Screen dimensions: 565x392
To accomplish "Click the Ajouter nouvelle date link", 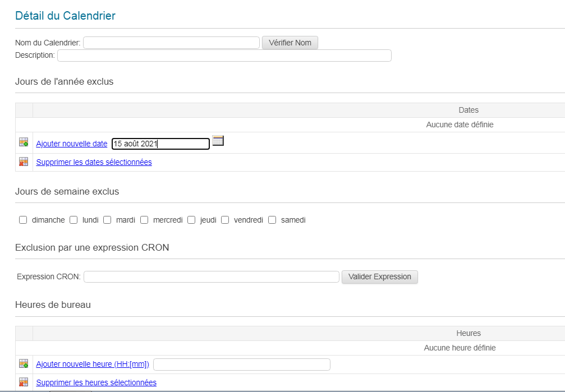I will [71, 144].
